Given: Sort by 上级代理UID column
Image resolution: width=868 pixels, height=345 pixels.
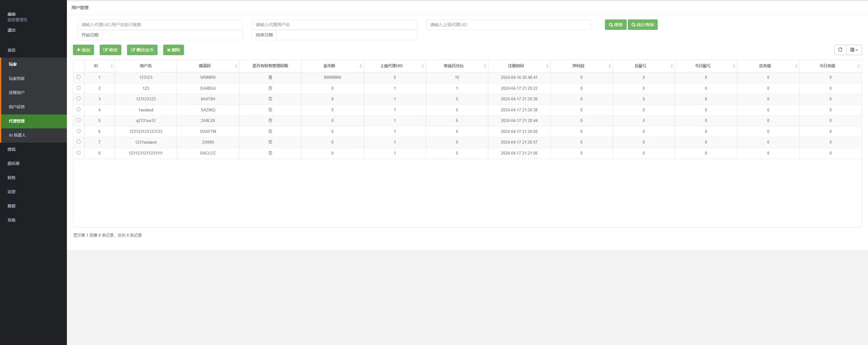Looking at the screenshot, I should tap(395, 66).
